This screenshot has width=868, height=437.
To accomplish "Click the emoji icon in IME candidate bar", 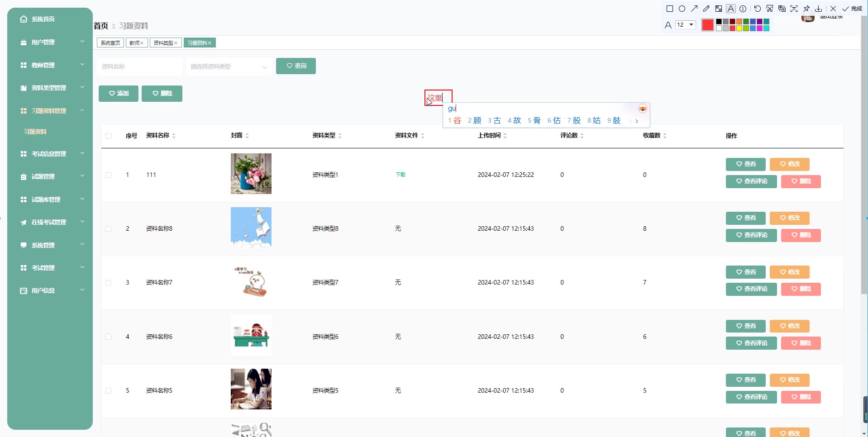I will [643, 109].
